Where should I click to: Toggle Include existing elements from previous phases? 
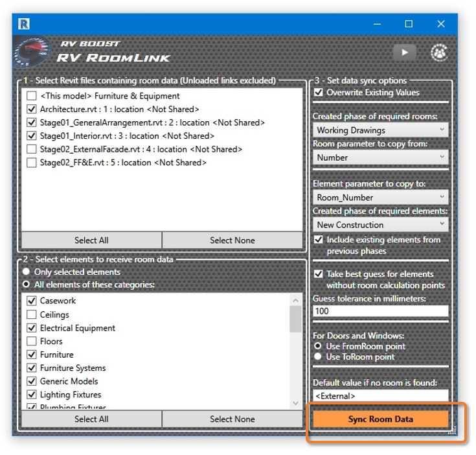(318, 240)
